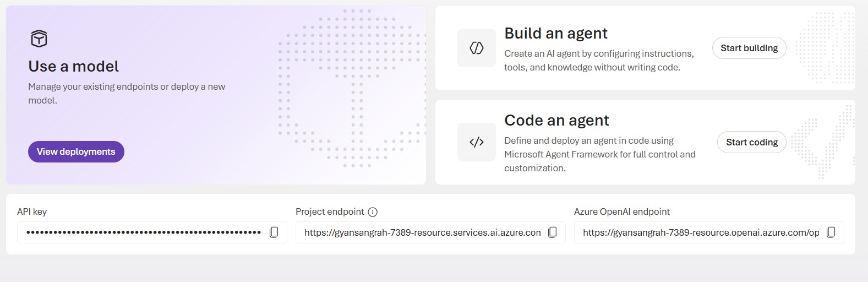The image size is (868, 282).
Task: Click into the Azure OpenAI endpoint field
Action: click(709, 232)
